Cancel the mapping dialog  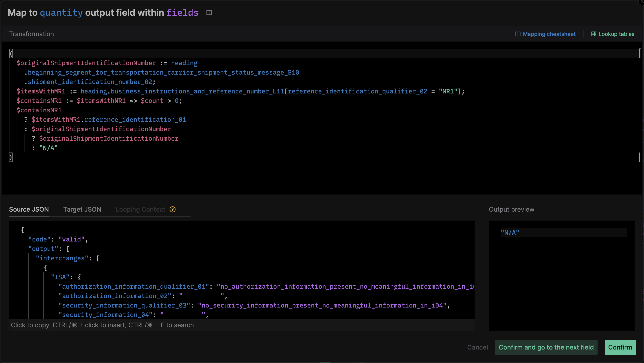click(x=477, y=347)
